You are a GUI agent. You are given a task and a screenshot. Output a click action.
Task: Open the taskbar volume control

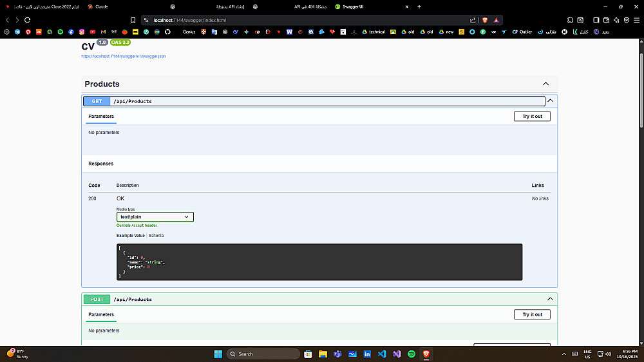[609, 354]
